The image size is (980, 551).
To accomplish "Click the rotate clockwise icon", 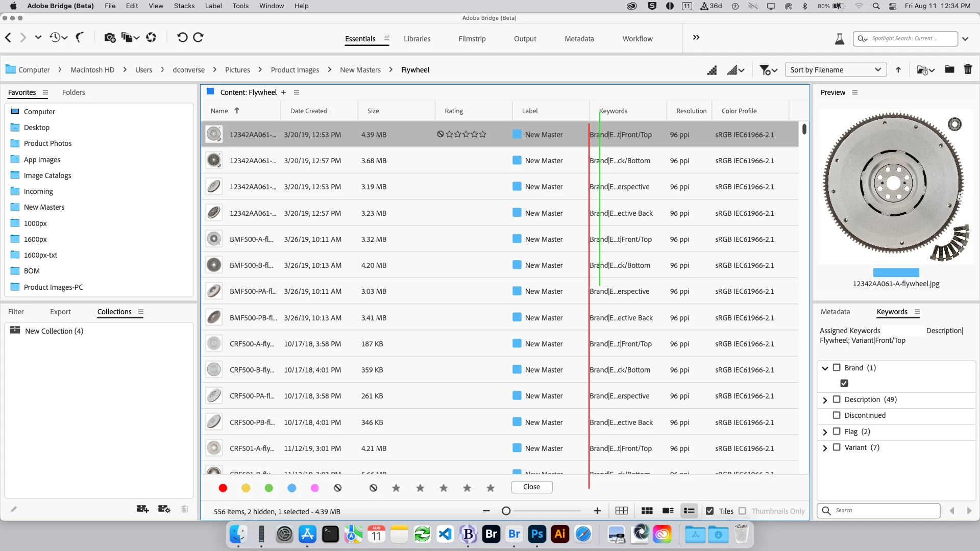I will click(199, 37).
